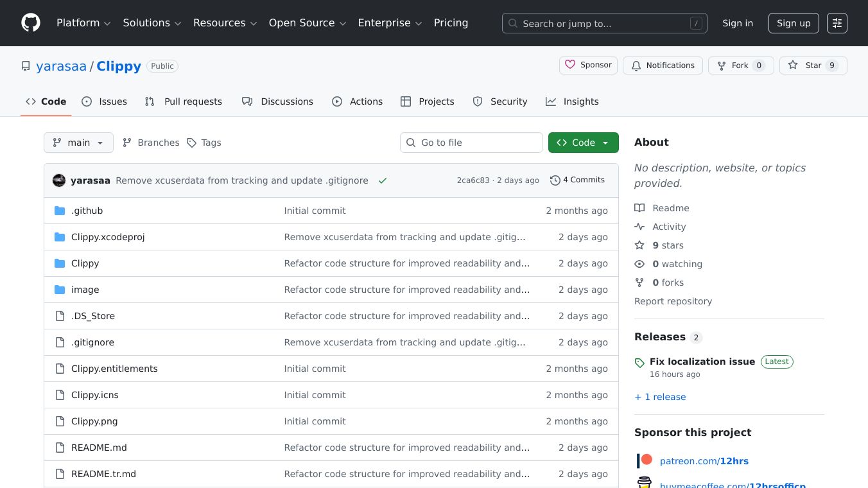
Task: Open the green Code dropdown
Action: click(x=583, y=142)
